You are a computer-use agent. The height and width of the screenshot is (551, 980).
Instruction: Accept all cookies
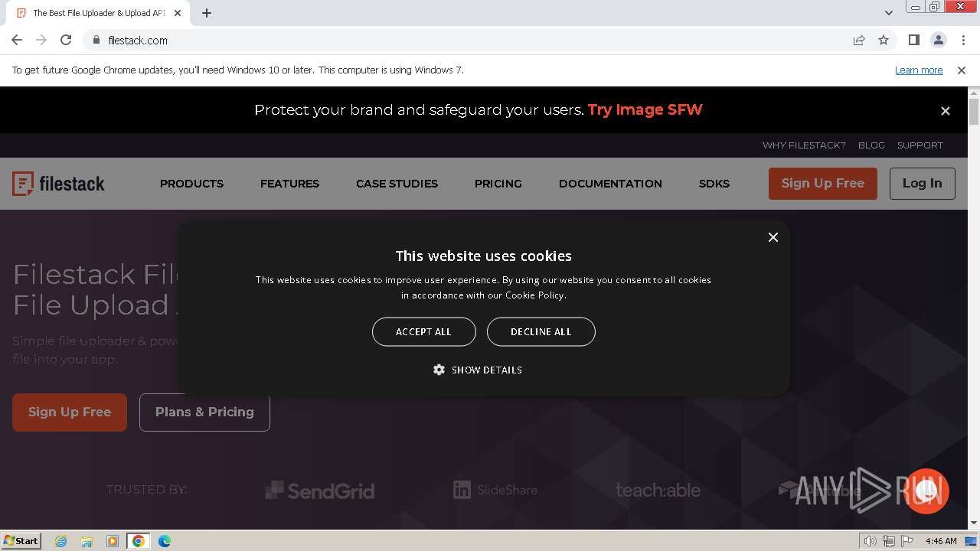[423, 331]
